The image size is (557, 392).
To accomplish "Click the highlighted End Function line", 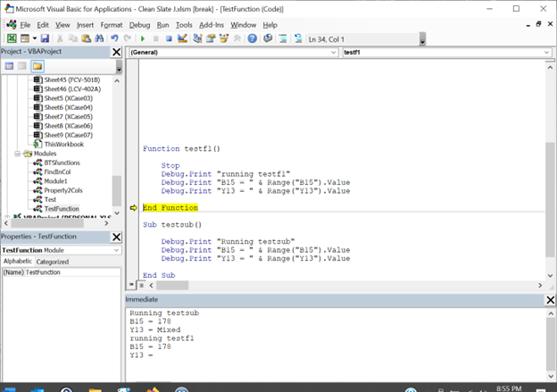I will click(x=170, y=207).
